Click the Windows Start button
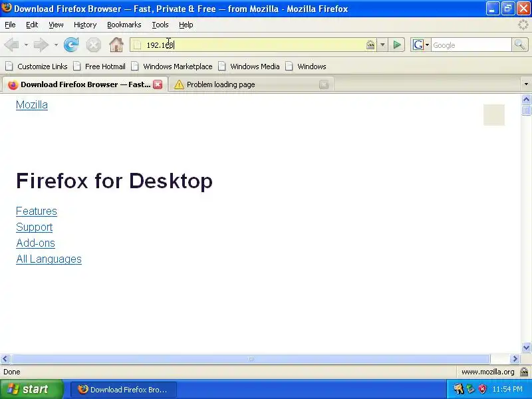 click(31, 389)
